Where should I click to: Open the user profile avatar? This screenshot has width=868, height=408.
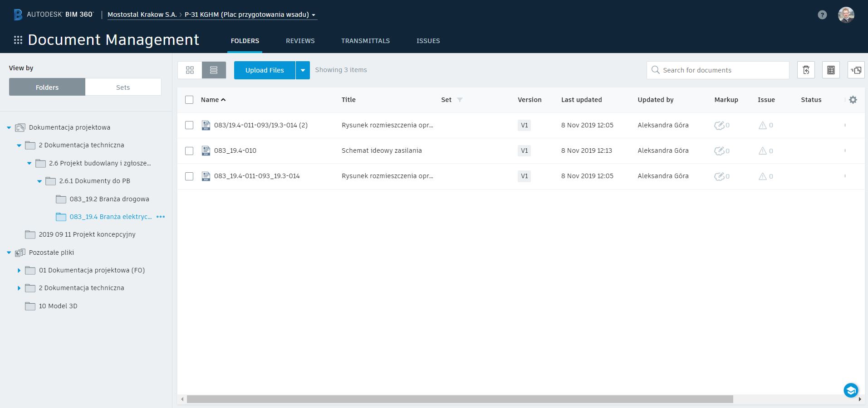846,15
